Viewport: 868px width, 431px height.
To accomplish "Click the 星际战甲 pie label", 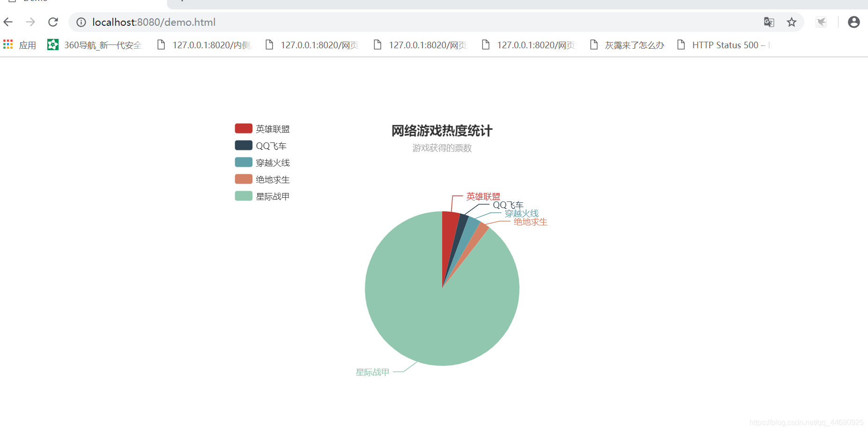I will pos(372,372).
